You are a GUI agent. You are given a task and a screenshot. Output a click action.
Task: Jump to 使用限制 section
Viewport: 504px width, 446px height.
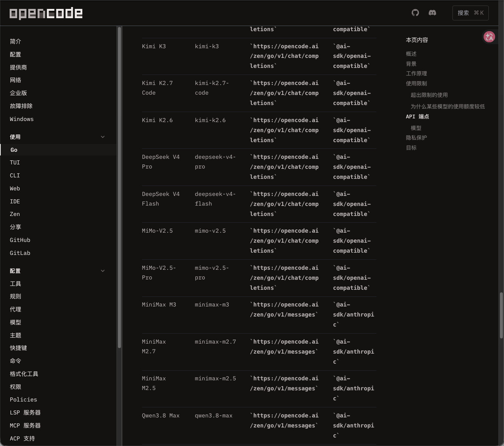point(416,83)
